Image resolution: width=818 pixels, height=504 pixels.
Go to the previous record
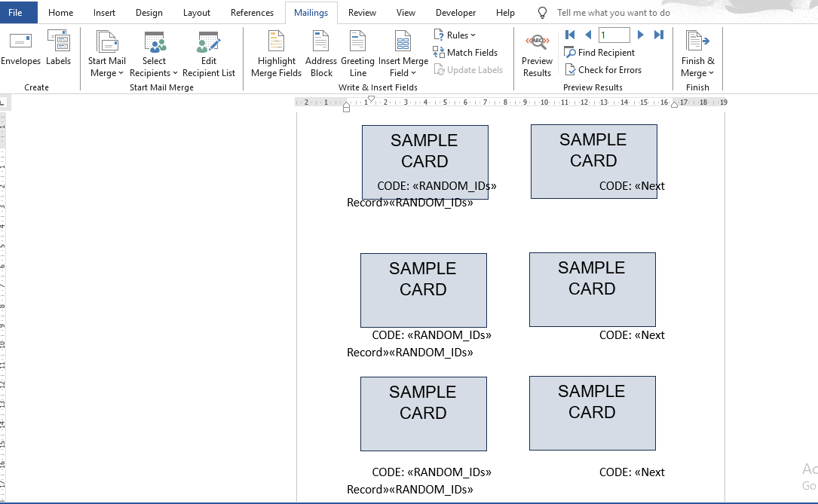588,35
